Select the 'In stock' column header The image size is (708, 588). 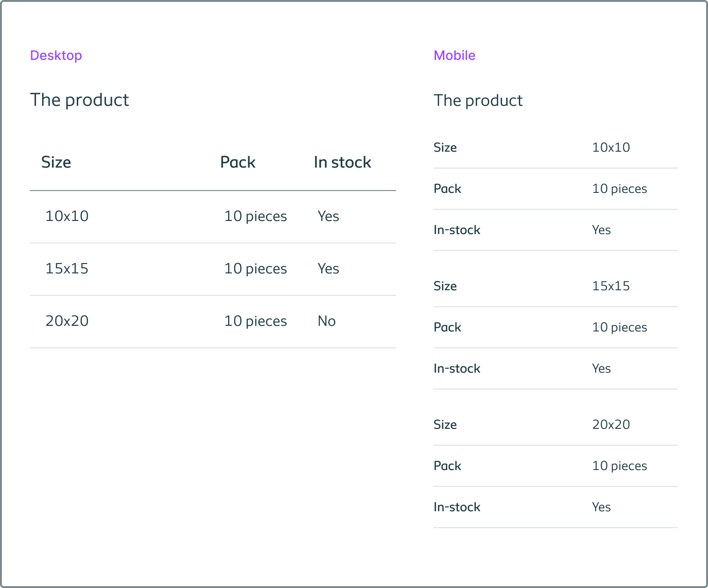point(342,162)
